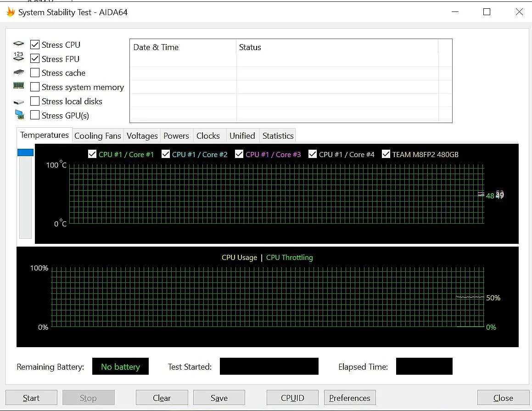The image size is (532, 411).
Task: View the Statistics tab
Action: [278, 136]
